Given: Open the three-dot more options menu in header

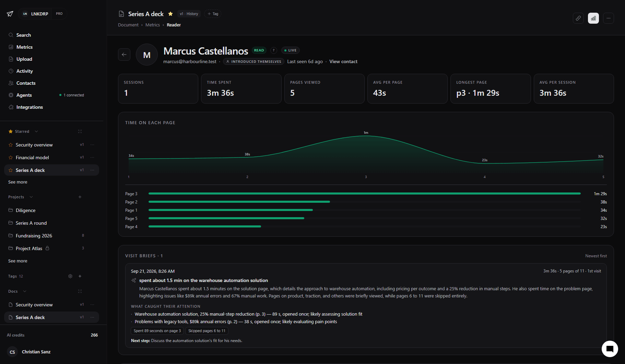Looking at the screenshot, I should point(609,18).
